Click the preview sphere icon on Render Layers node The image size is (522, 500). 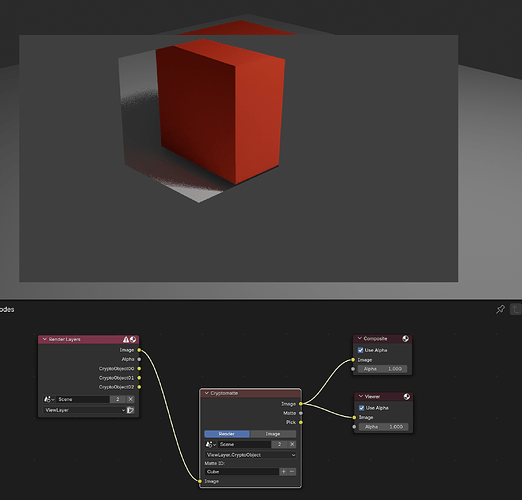point(133,339)
